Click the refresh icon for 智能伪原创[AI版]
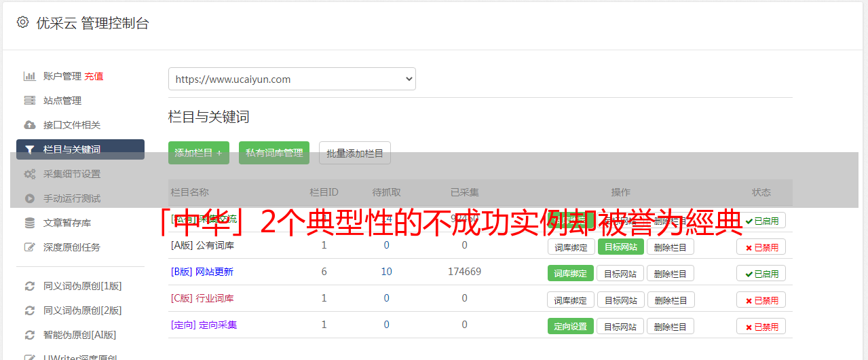 tap(29, 335)
